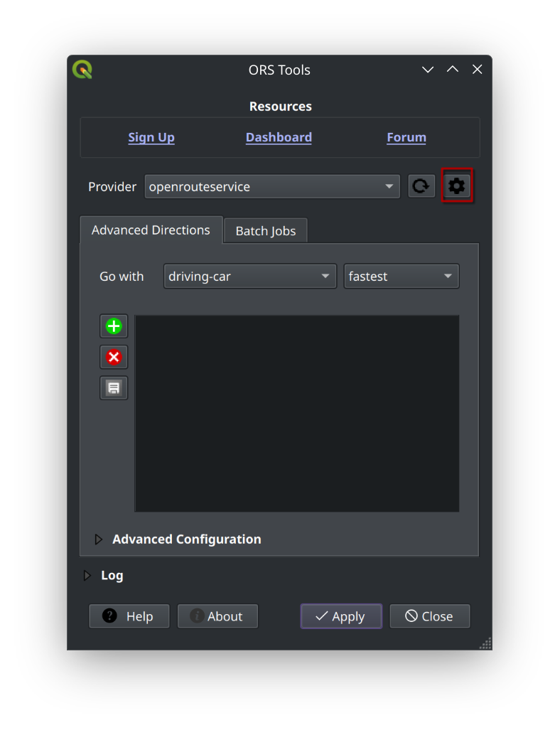This screenshot has width=560, height=730.
Task: Open the Dashboard link
Action: coord(279,137)
